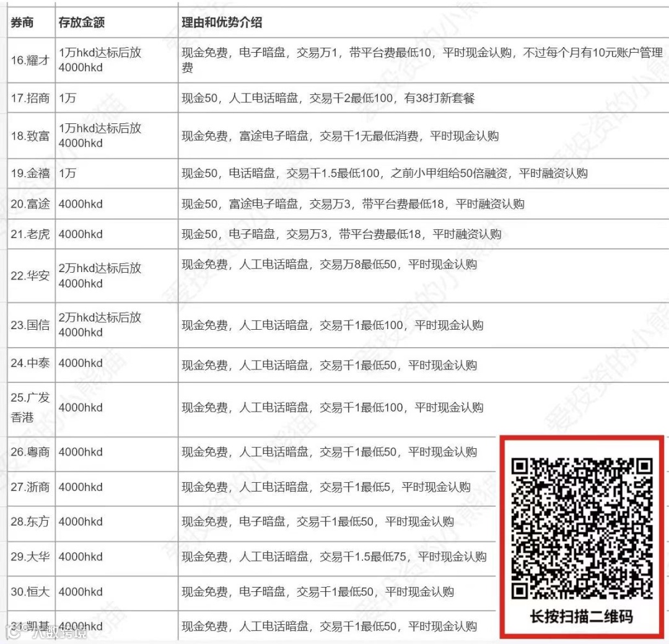This screenshot has width=669, height=644.
Task: Select 4000hkd in the 29.大华 row
Action: (81, 557)
